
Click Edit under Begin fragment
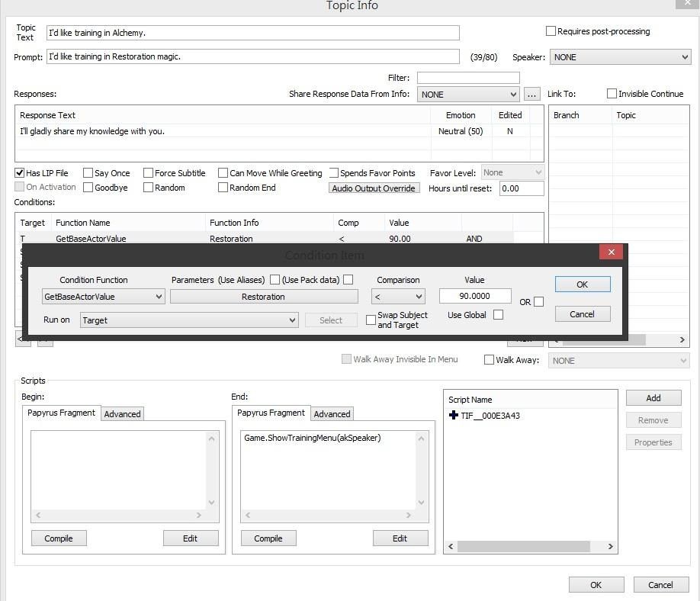(191, 538)
